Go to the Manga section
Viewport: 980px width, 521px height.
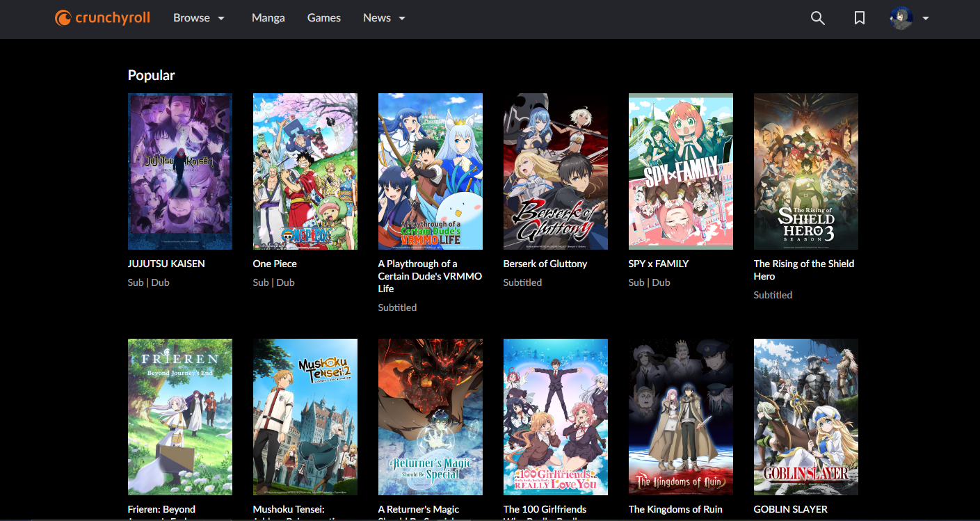click(x=268, y=18)
